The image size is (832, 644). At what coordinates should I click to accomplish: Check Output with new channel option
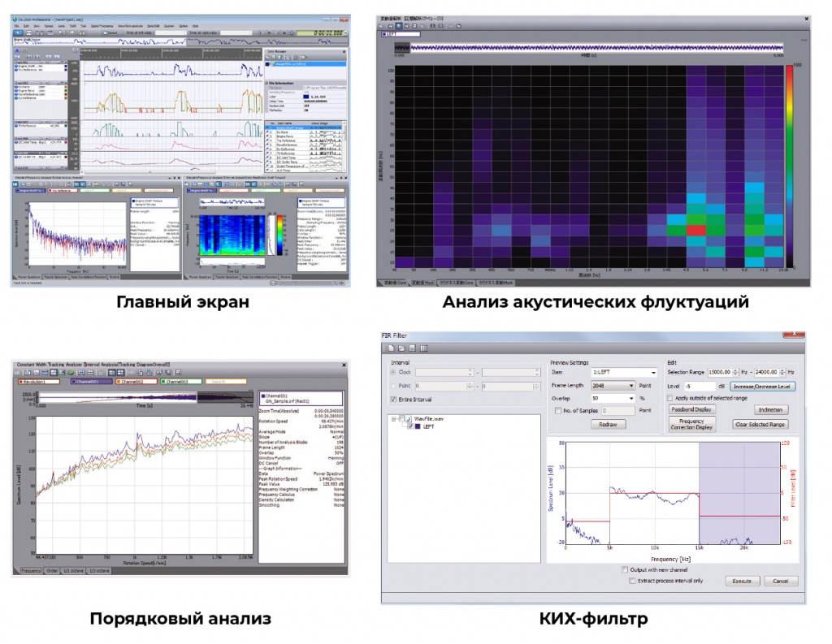click(x=624, y=569)
